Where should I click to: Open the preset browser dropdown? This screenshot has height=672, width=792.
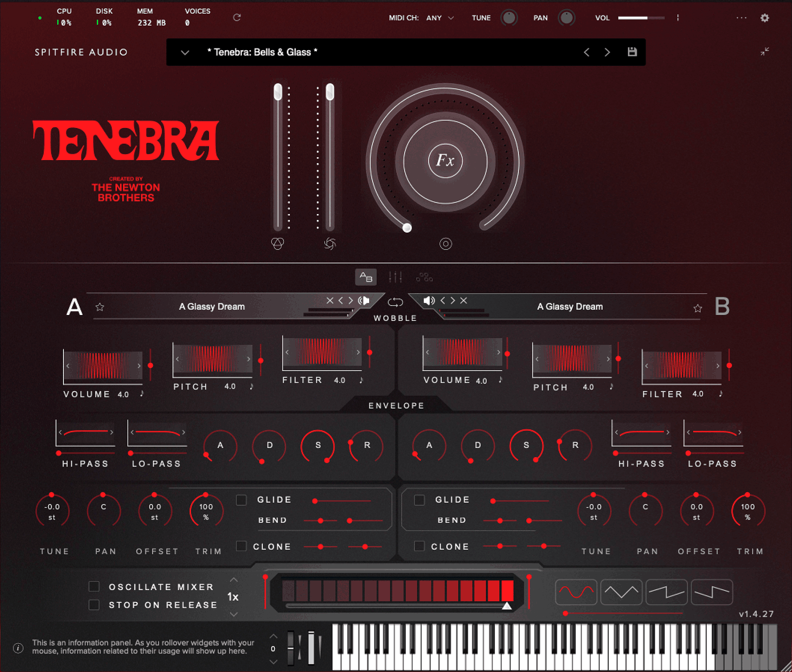185,52
